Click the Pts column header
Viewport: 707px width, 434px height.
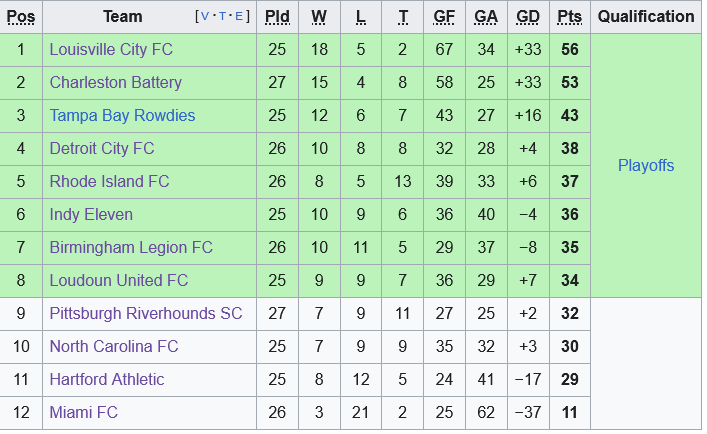pos(570,17)
